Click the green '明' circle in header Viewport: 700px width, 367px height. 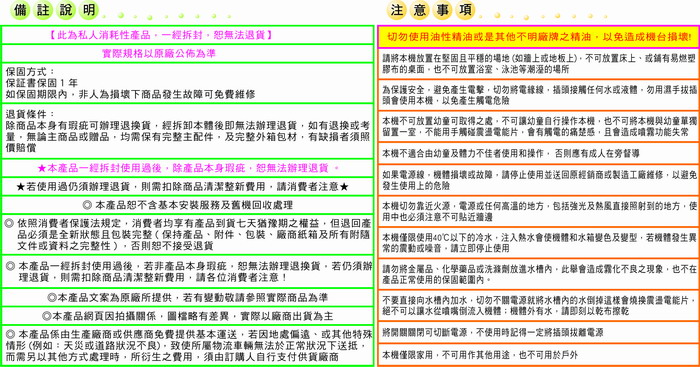click(89, 10)
